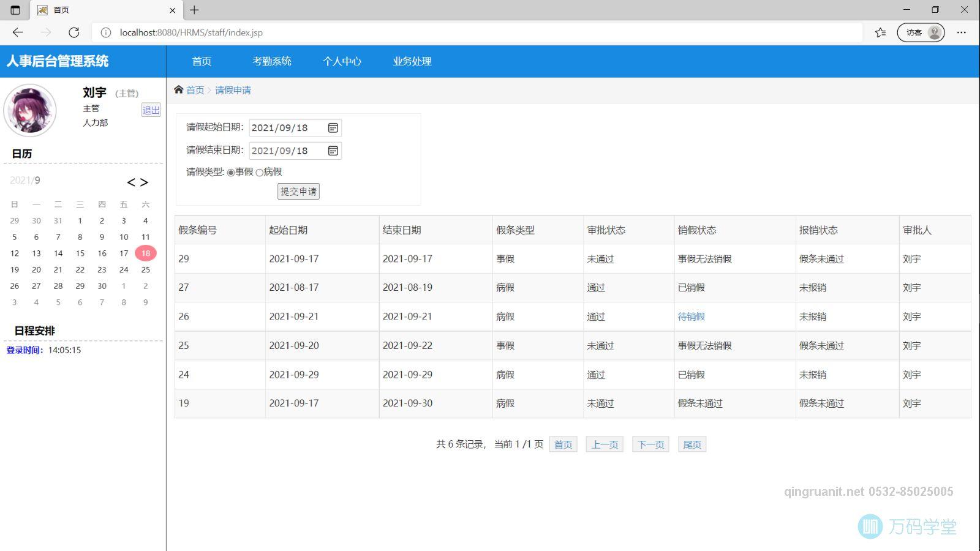
Task: Click user avatar of 刘宇
Action: 29,110
